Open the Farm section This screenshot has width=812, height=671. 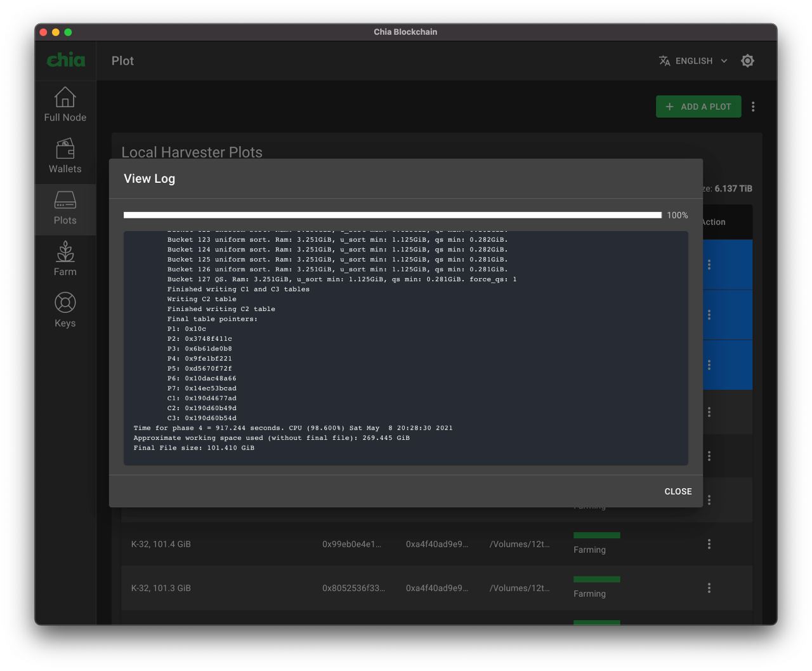pos(65,259)
